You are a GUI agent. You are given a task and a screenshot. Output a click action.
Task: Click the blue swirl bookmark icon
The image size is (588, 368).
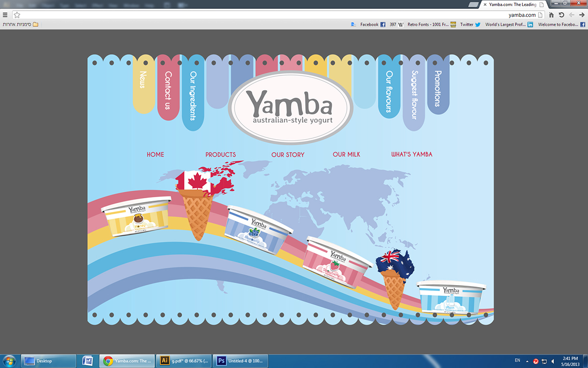point(353,24)
